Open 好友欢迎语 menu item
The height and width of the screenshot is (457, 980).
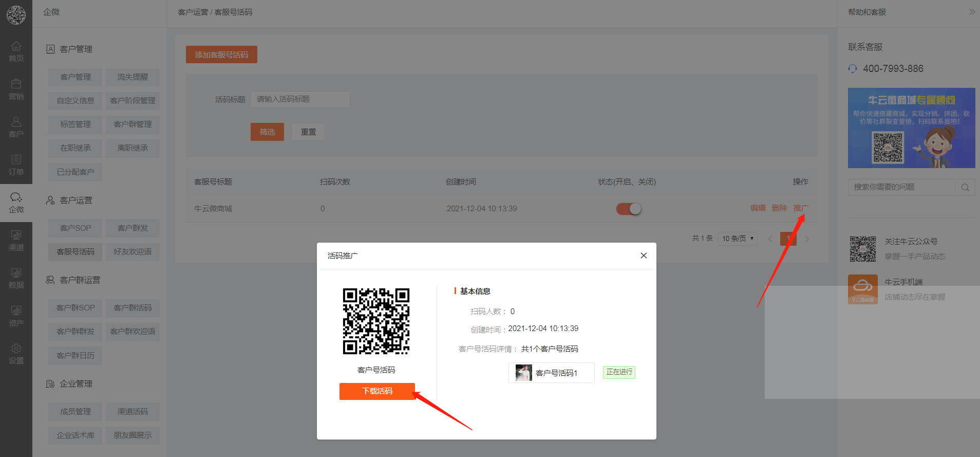tap(133, 252)
